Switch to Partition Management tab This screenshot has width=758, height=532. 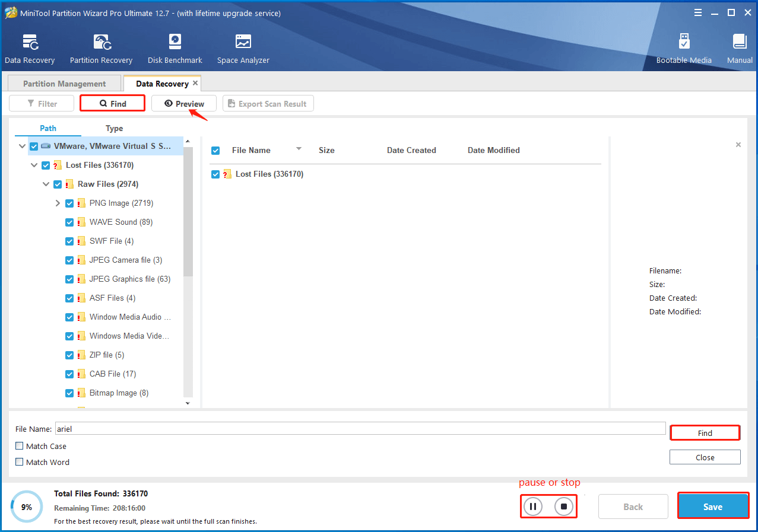point(64,84)
